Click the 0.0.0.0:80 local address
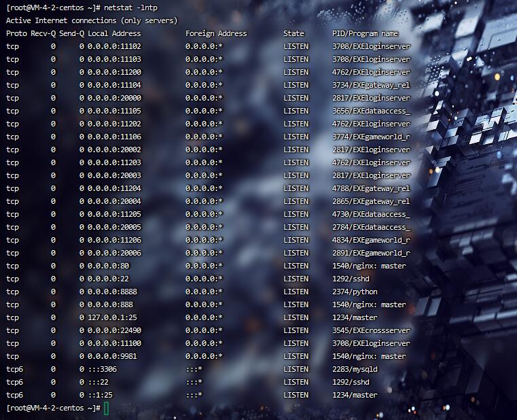 [108, 266]
